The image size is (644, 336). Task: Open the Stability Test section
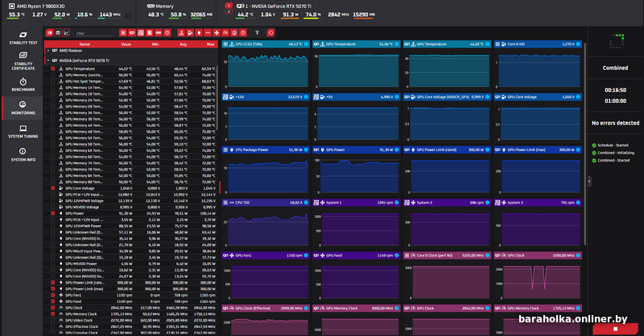(23, 38)
